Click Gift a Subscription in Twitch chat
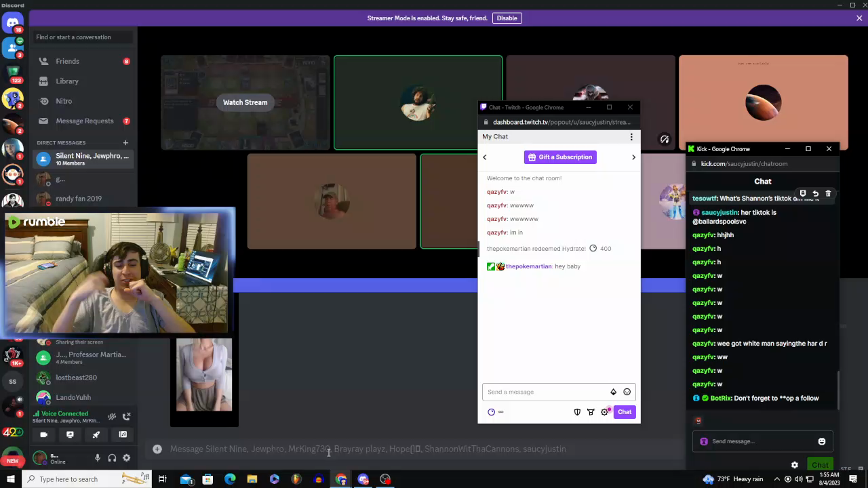Image resolution: width=868 pixels, height=488 pixels. [560, 157]
